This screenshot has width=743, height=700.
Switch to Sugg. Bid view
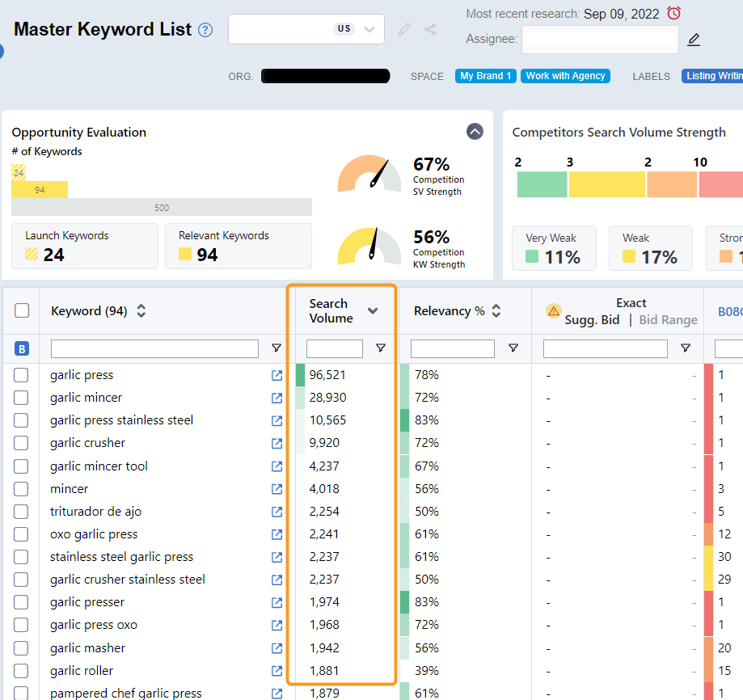click(592, 320)
